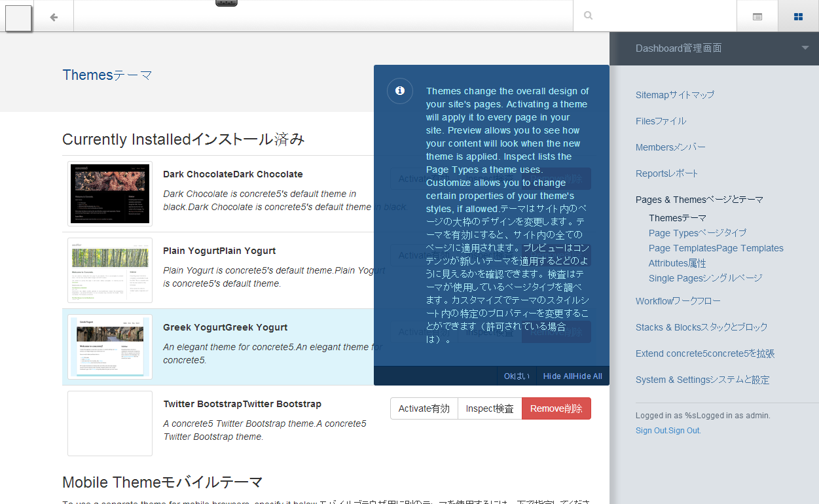
Task: Open the Members section
Action: coord(670,147)
